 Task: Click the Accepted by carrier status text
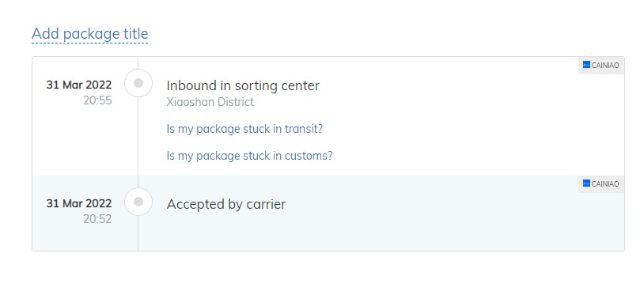pos(226,204)
